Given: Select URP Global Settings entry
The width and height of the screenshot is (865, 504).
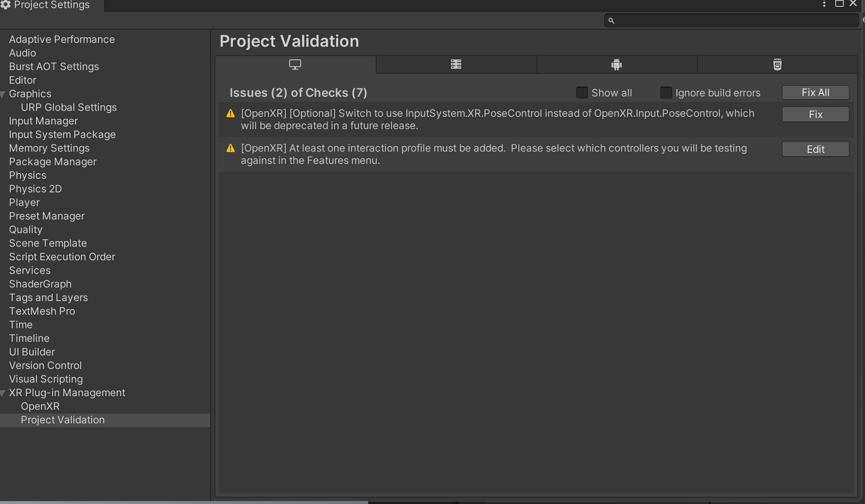Looking at the screenshot, I should click(x=69, y=107).
